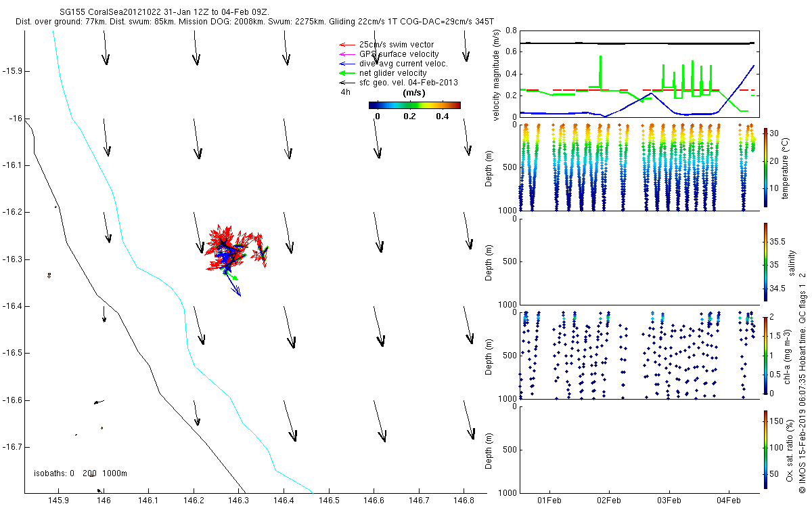Viewport: 812px width, 508px height.
Task: Click the horizontal (m/s) velocity color bar
Action: pos(415,105)
